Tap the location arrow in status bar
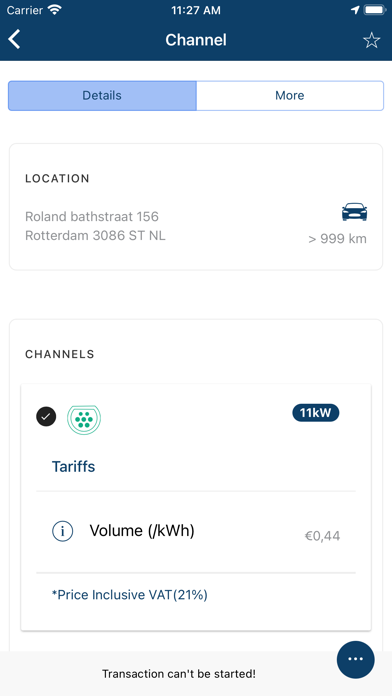392x696 pixels. coord(355,10)
